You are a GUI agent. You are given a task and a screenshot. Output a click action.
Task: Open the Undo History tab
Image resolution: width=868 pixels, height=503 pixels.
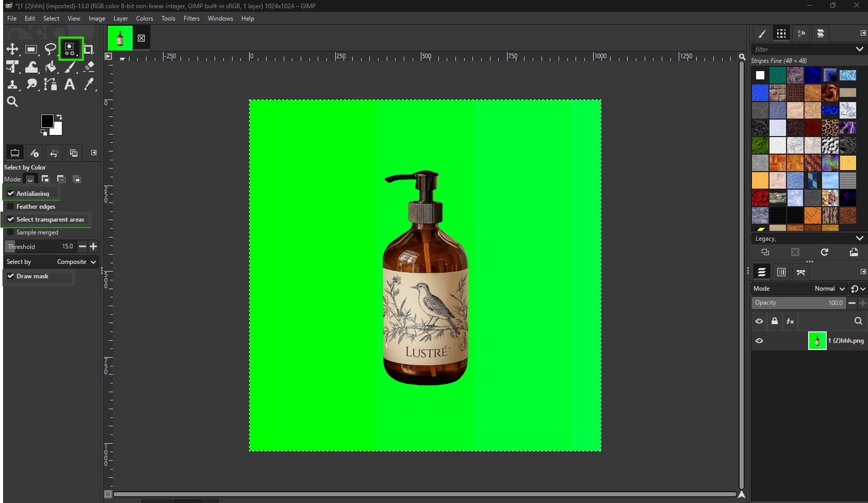[54, 153]
